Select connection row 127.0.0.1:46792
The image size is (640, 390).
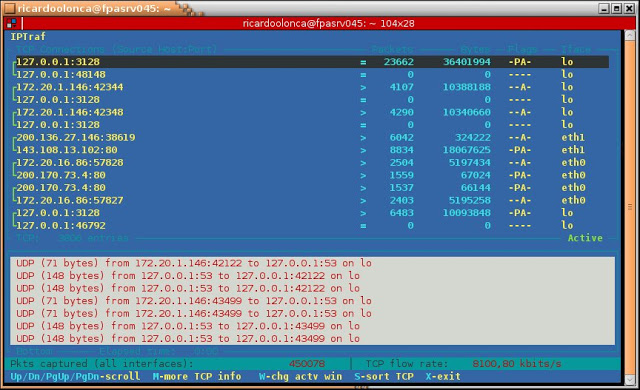[x=312, y=226]
